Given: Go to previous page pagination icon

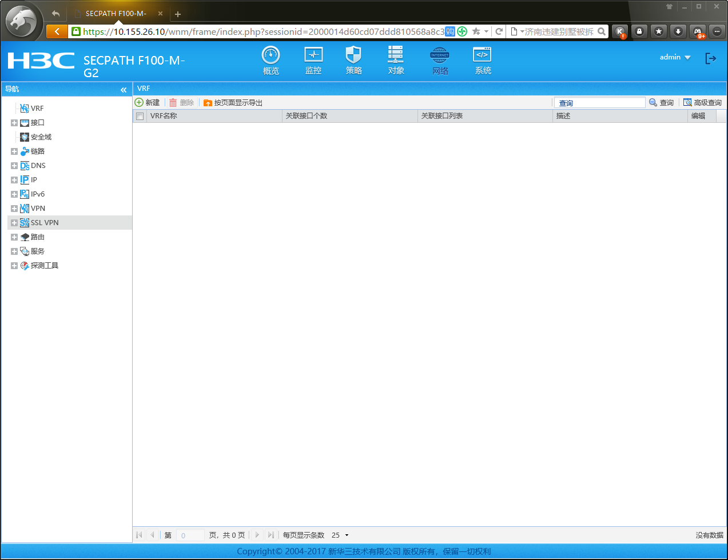Looking at the screenshot, I should pyautogui.click(x=152, y=535).
